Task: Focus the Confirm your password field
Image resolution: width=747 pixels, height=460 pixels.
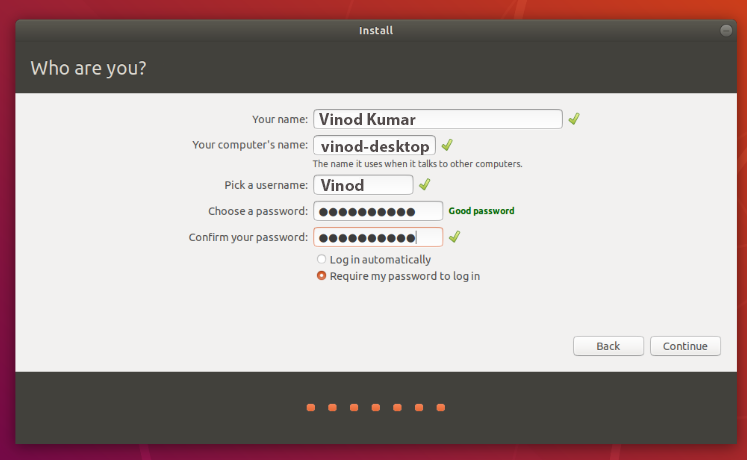Action: coord(378,237)
